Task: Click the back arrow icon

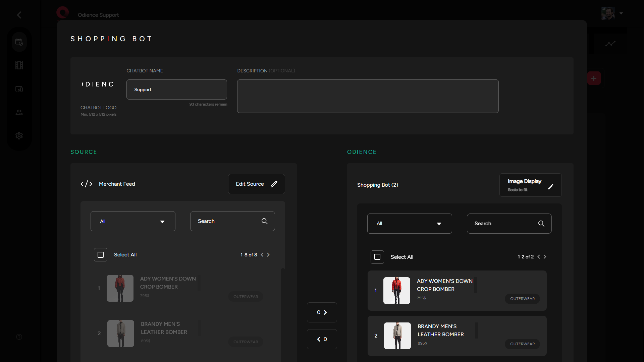Action: 19,15
